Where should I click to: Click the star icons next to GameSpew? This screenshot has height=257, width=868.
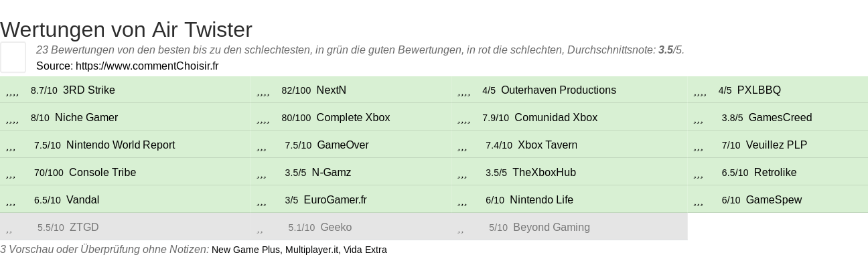coord(699,203)
